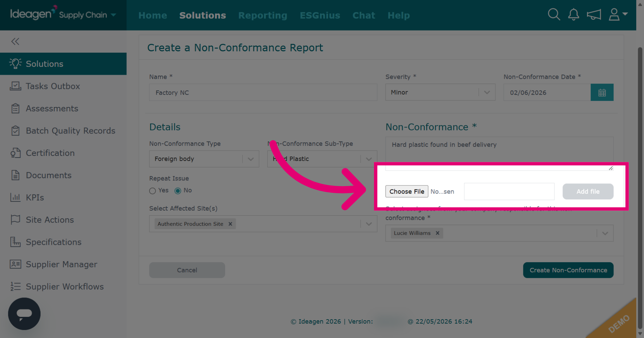Select Yes for Repeat Issue
Screen dimensions: 644x338
pos(153,191)
